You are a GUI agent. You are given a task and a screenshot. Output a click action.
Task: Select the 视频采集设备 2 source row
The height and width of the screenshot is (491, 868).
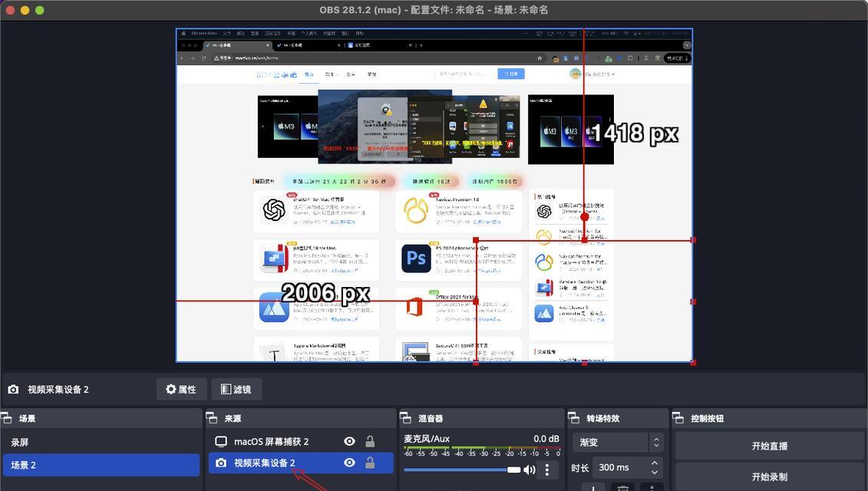pyautogui.click(x=301, y=463)
